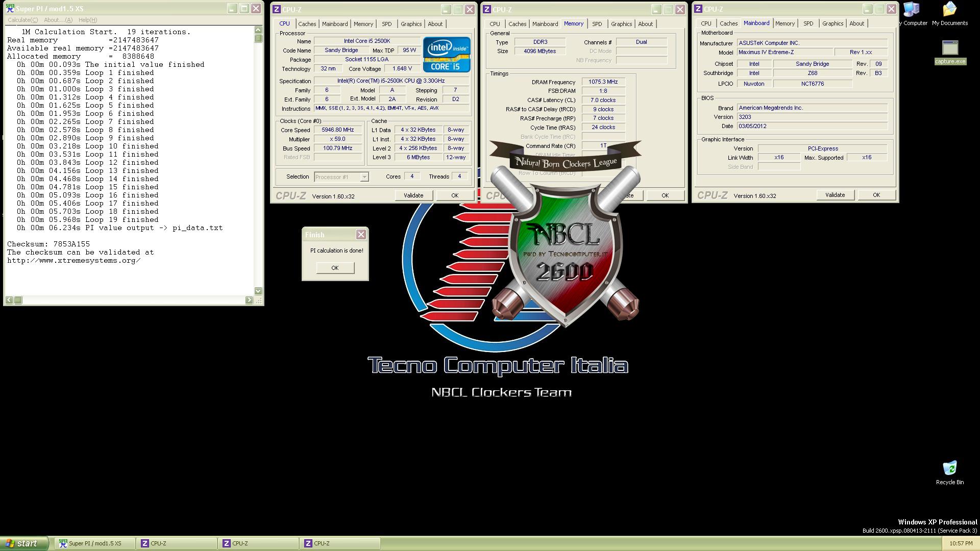Click OK in the CPU tab window
The image size is (980, 551).
tap(455, 195)
